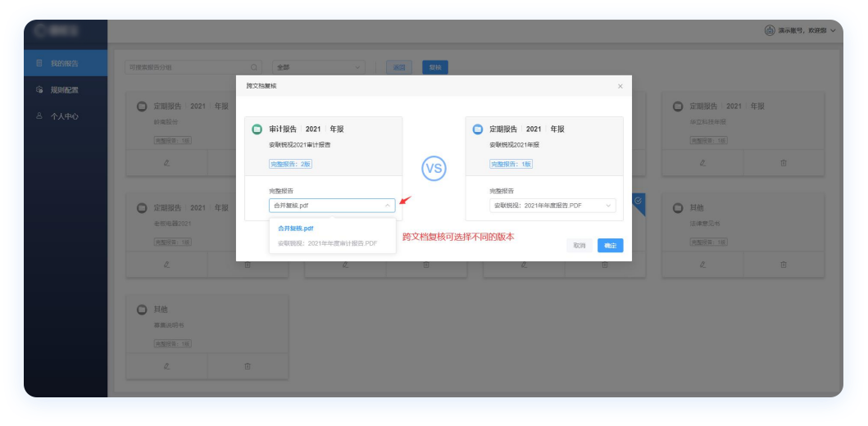Click edit icon on the 法律意见书 card
The image size is (868, 426).
702,265
